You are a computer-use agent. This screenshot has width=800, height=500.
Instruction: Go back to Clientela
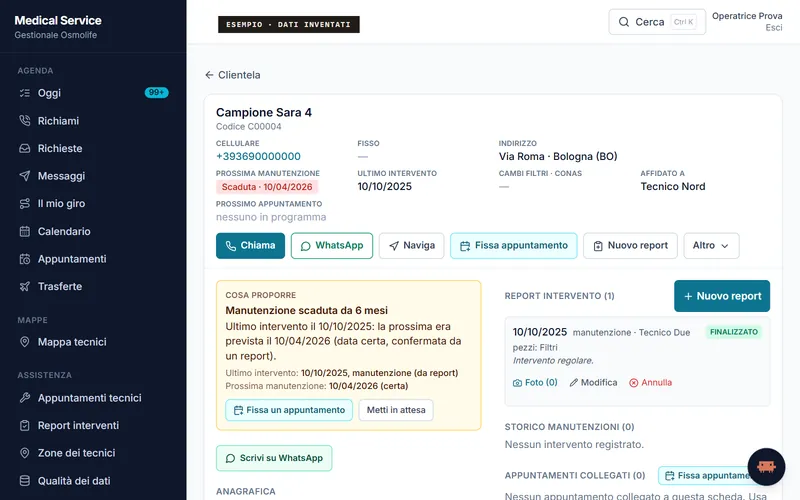[233, 75]
